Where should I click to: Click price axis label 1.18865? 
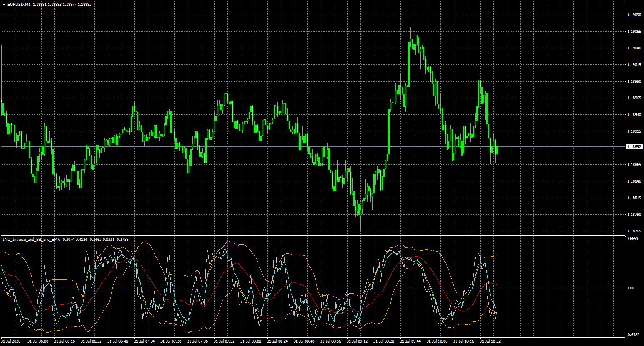(x=634, y=165)
